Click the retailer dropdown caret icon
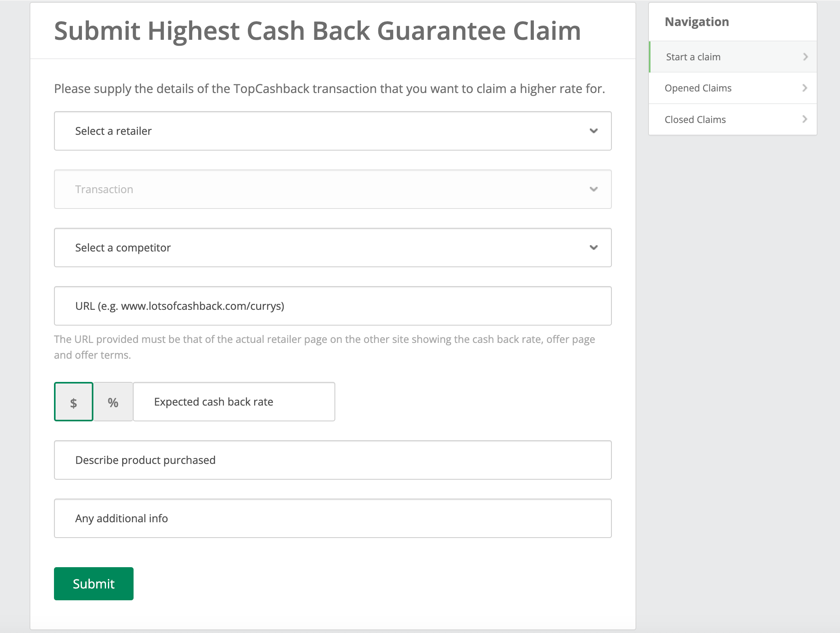The width and height of the screenshot is (840, 633). tap(593, 131)
